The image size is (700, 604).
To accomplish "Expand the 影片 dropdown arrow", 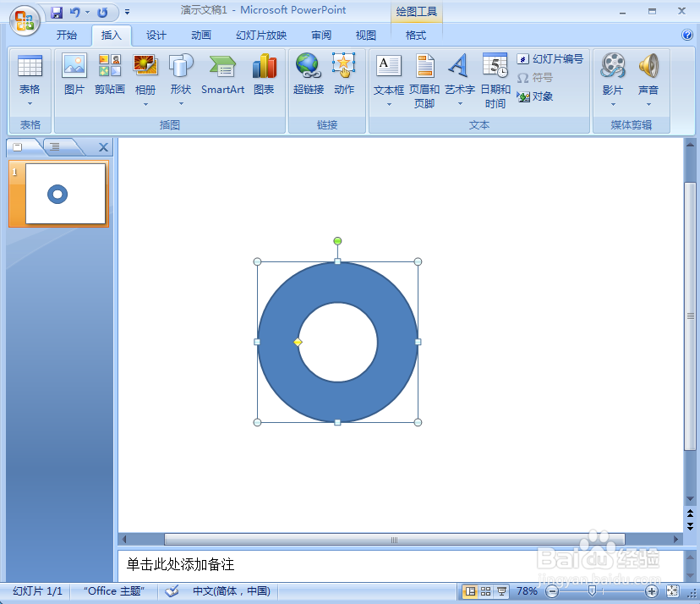I will [x=612, y=105].
